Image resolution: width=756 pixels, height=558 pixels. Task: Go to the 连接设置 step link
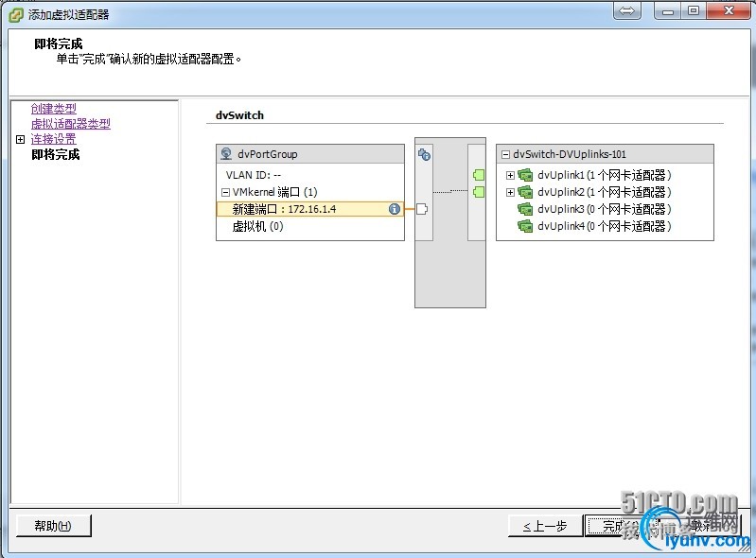click(x=54, y=139)
